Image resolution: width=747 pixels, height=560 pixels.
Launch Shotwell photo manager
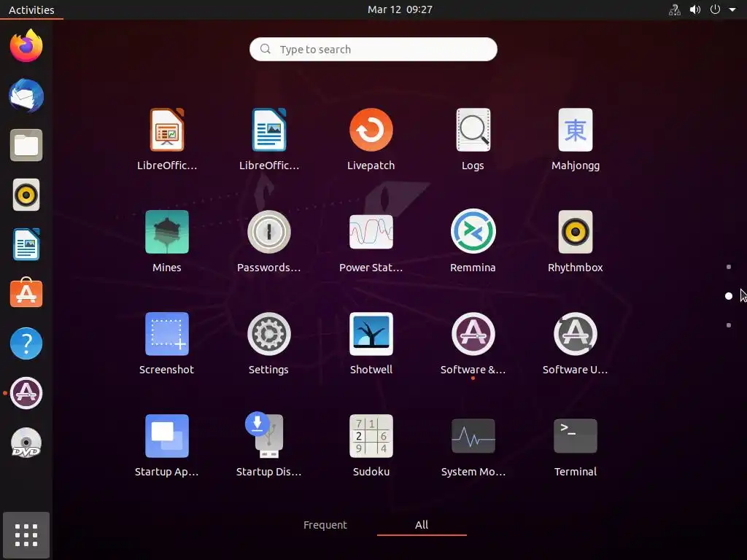[371, 343]
